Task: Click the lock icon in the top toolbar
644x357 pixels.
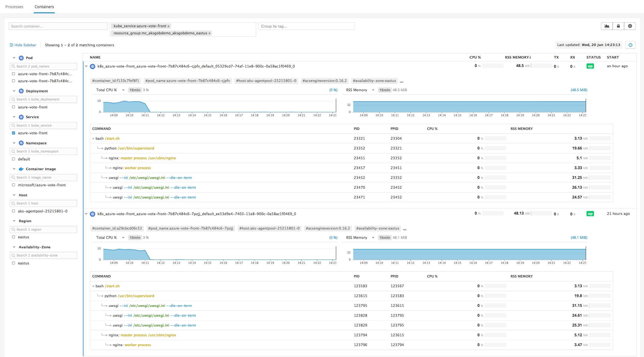Action: point(618,26)
